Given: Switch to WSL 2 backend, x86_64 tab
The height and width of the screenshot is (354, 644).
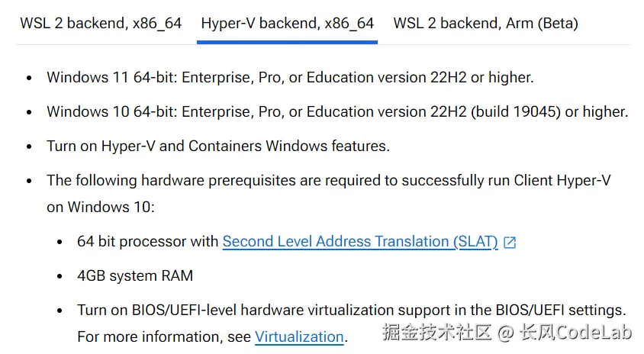Looking at the screenshot, I should 101,23.
